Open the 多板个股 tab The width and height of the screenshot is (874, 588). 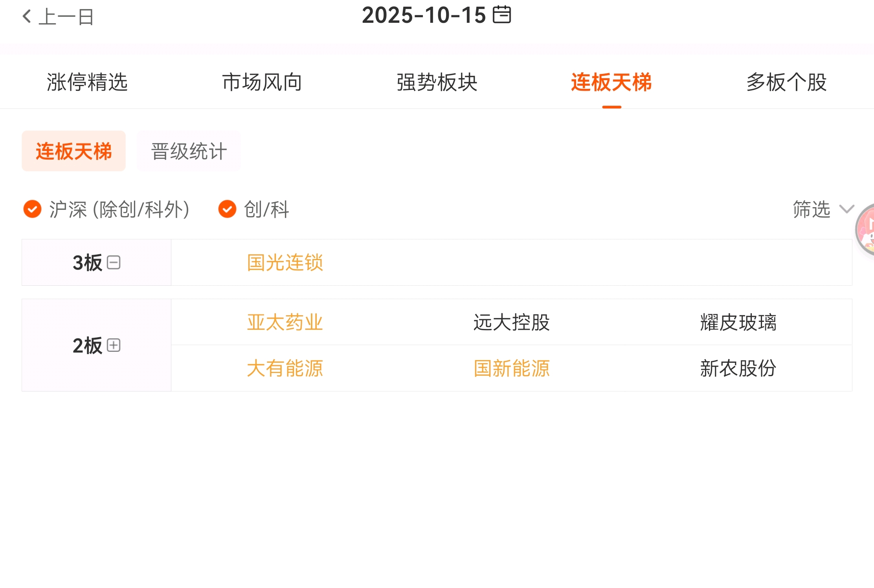click(x=786, y=82)
